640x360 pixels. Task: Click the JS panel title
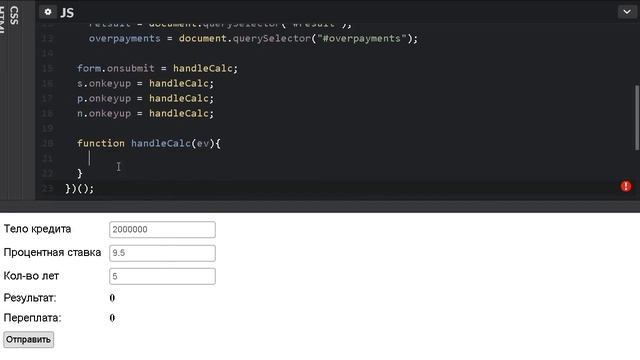(67, 13)
